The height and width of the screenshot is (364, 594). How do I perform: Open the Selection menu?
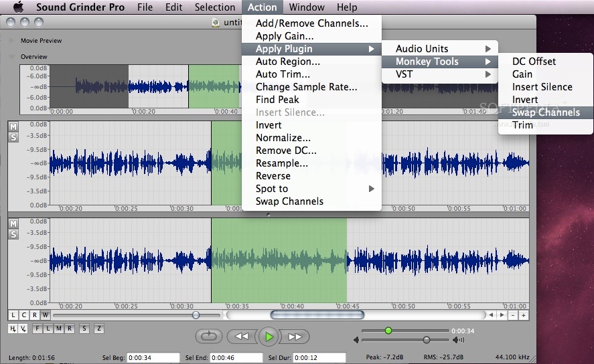pyautogui.click(x=215, y=7)
